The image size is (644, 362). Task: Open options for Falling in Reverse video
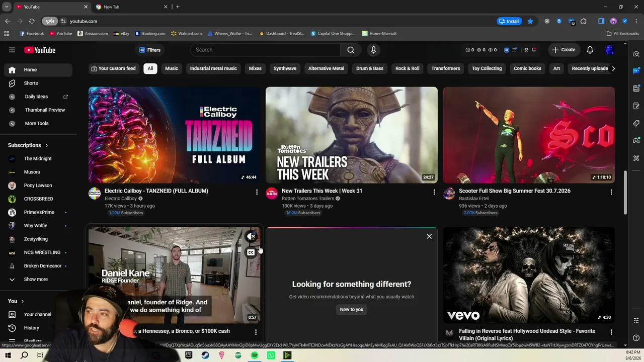611,332
